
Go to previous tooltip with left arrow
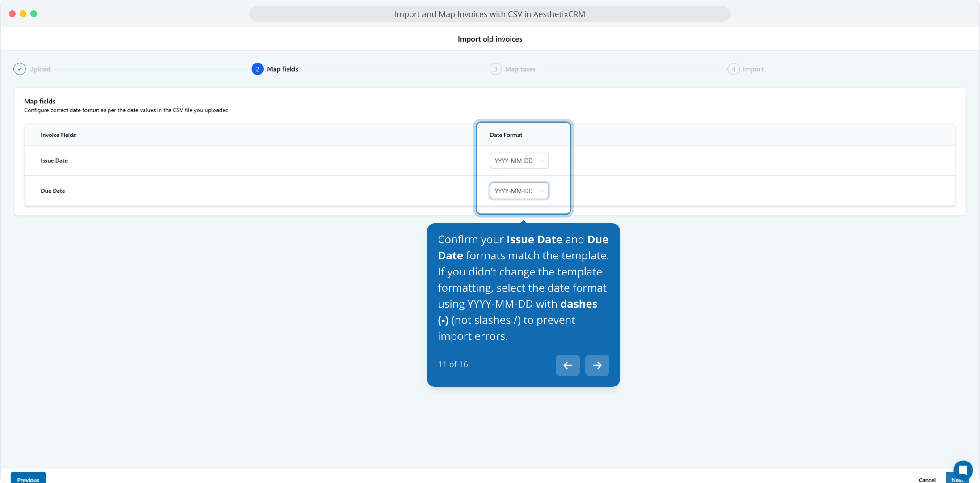tap(567, 365)
